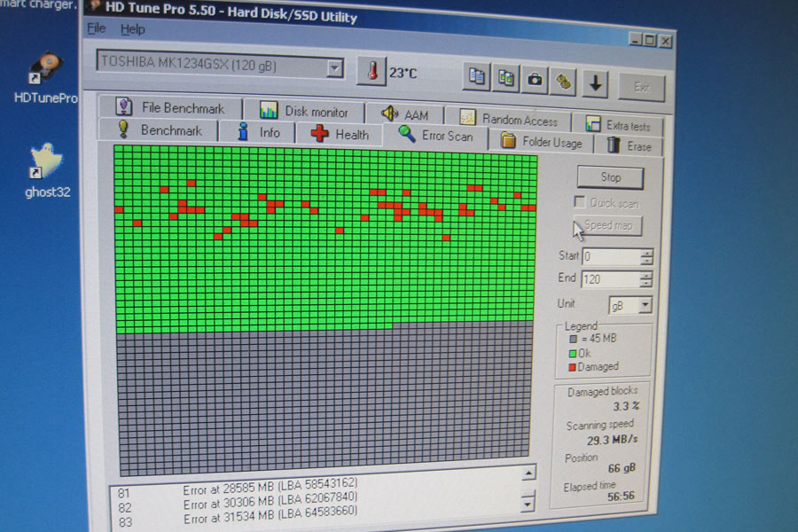Select the ghost32 desktop shortcut icon
This screenshot has height=532, width=798.
point(46,160)
